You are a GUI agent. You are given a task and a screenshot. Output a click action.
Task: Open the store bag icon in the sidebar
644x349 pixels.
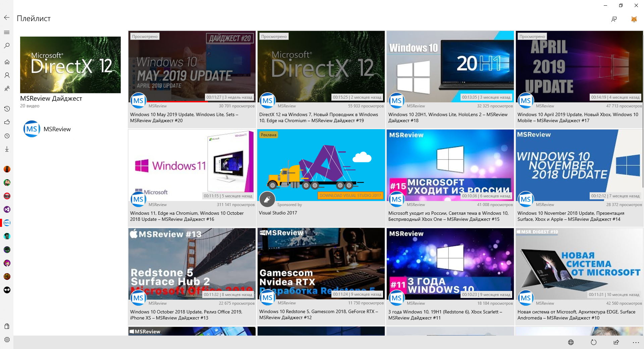7,326
